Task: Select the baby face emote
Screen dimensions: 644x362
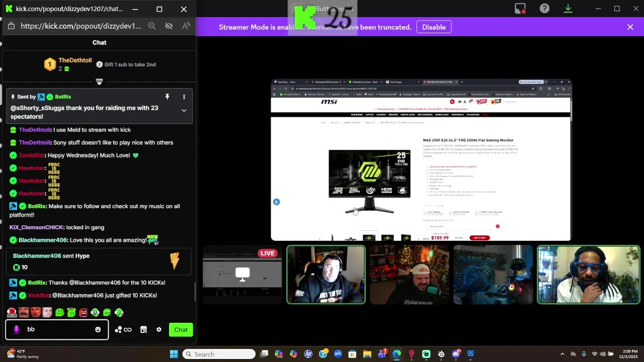Action: click(47, 313)
